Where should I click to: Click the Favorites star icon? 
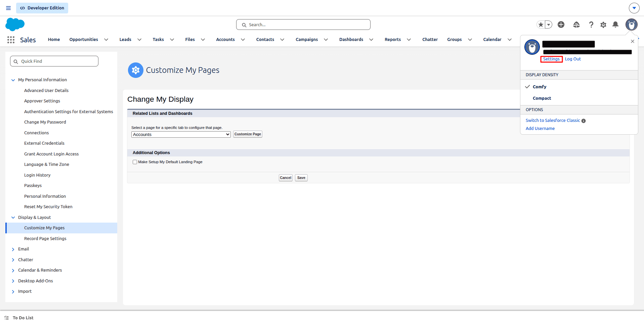[541, 25]
